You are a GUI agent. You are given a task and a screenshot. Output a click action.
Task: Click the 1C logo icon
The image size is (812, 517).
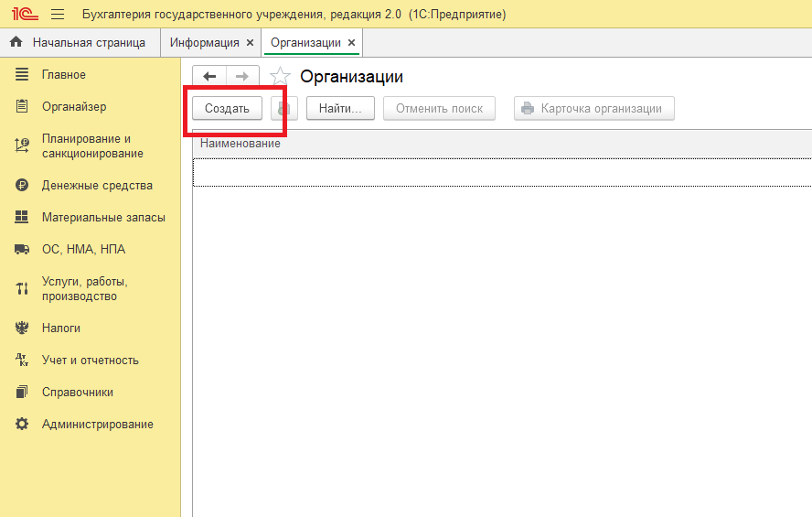point(25,14)
